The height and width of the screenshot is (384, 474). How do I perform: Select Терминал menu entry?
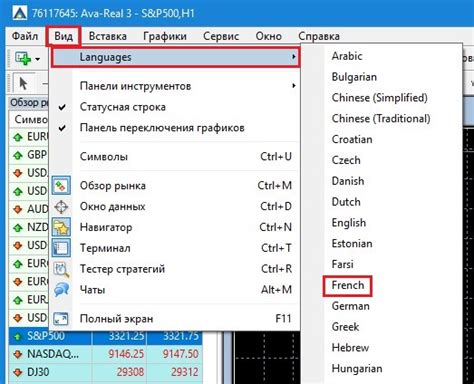[175, 248]
